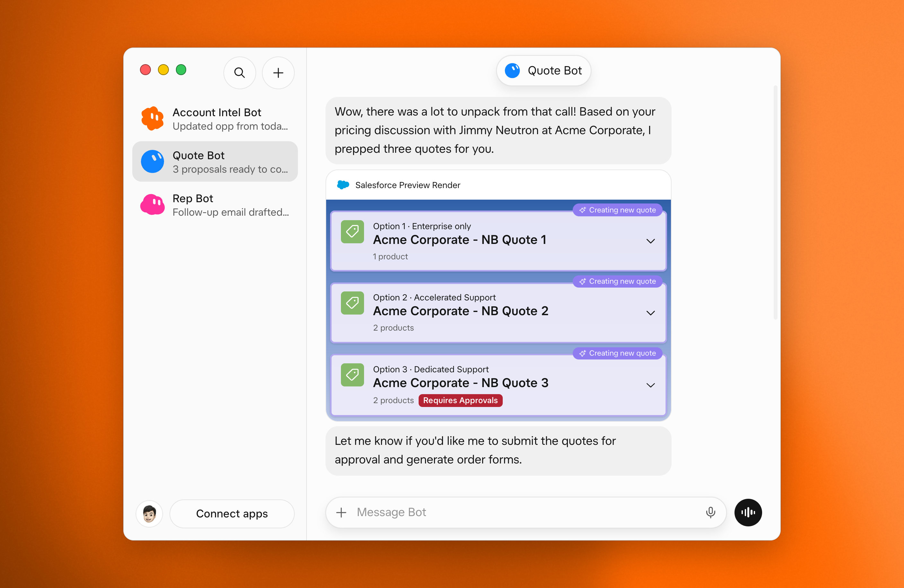This screenshot has width=904, height=588.
Task: Click Creating new quote badge on Option 3
Action: (617, 353)
